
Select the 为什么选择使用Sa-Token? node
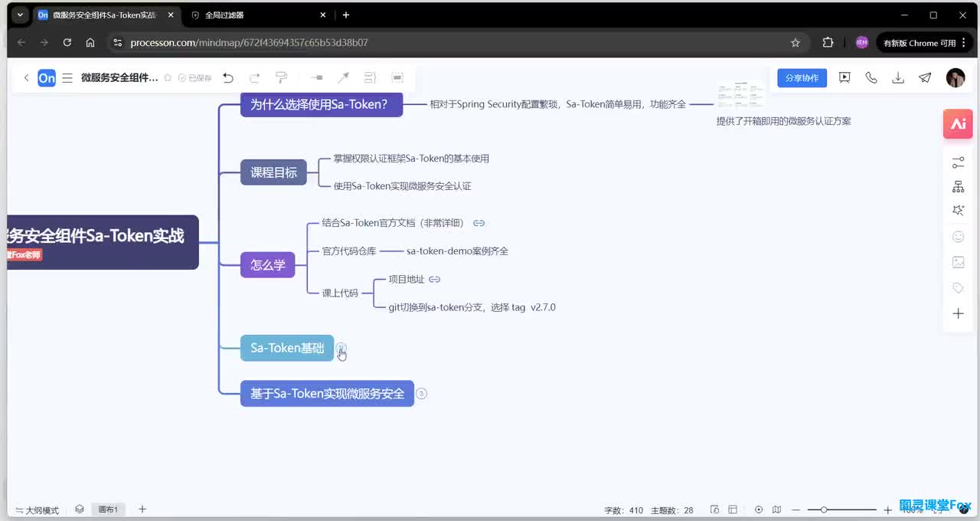click(322, 105)
